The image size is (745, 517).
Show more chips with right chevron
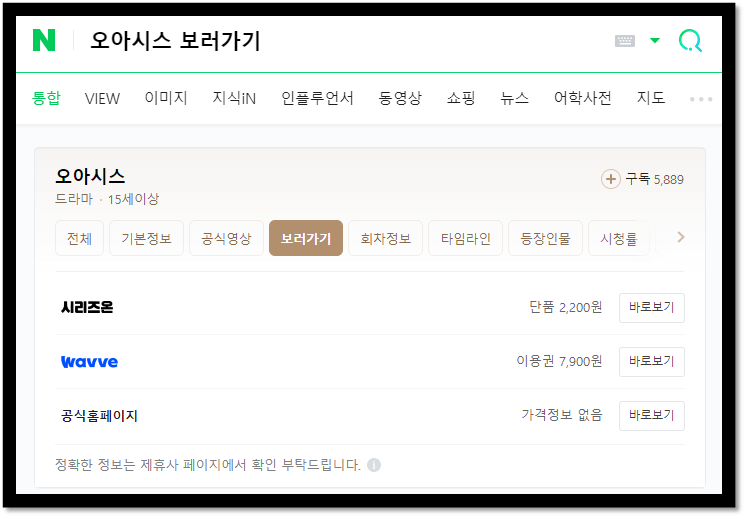(681, 237)
